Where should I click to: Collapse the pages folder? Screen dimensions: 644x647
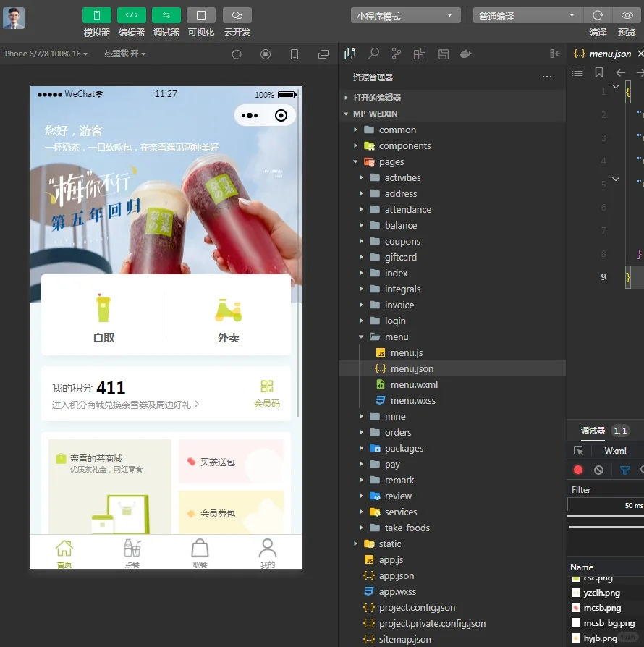452,162
